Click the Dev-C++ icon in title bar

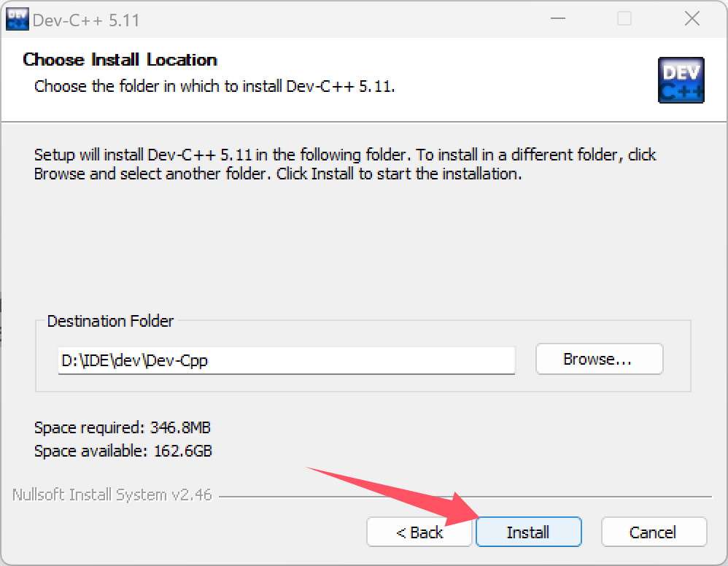(18, 19)
